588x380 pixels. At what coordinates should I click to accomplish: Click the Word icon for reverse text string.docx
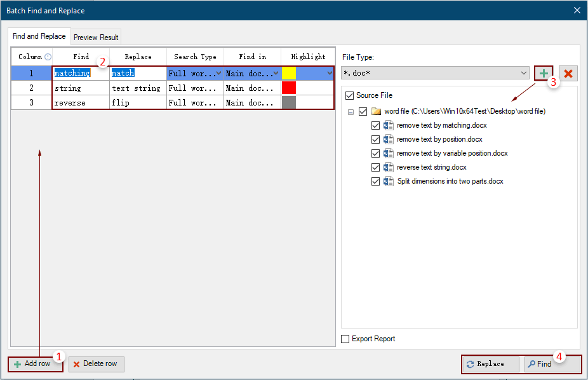pyautogui.click(x=389, y=167)
